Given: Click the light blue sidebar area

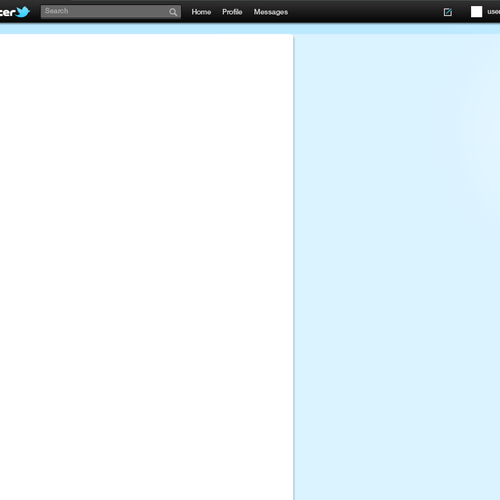Looking at the screenshot, I should (x=397, y=267).
